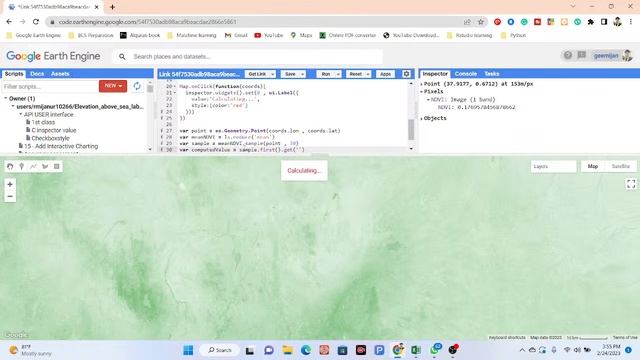This screenshot has height=360, width=640.
Task: Reload the browser page
Action: [36, 22]
